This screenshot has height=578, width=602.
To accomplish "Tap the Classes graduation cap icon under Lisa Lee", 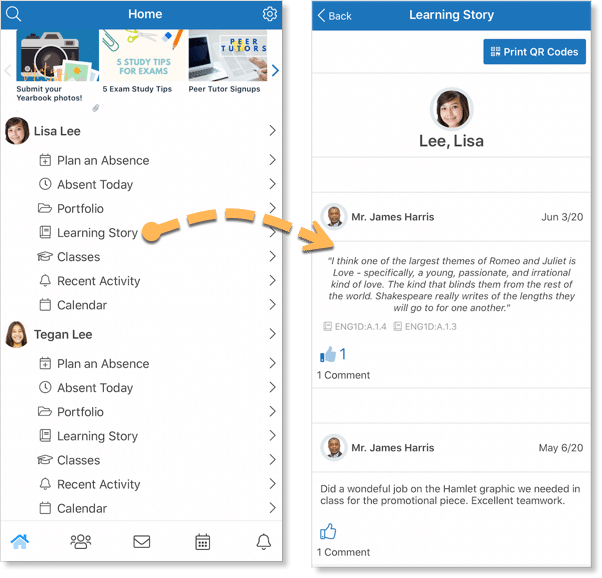I will [45, 256].
